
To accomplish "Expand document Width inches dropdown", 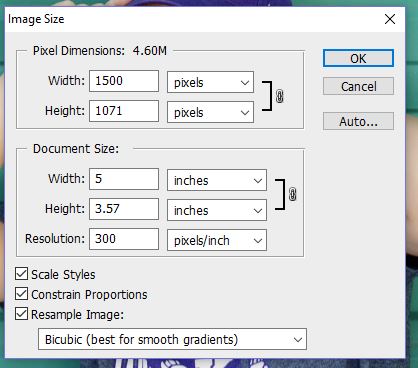I will point(217,180).
